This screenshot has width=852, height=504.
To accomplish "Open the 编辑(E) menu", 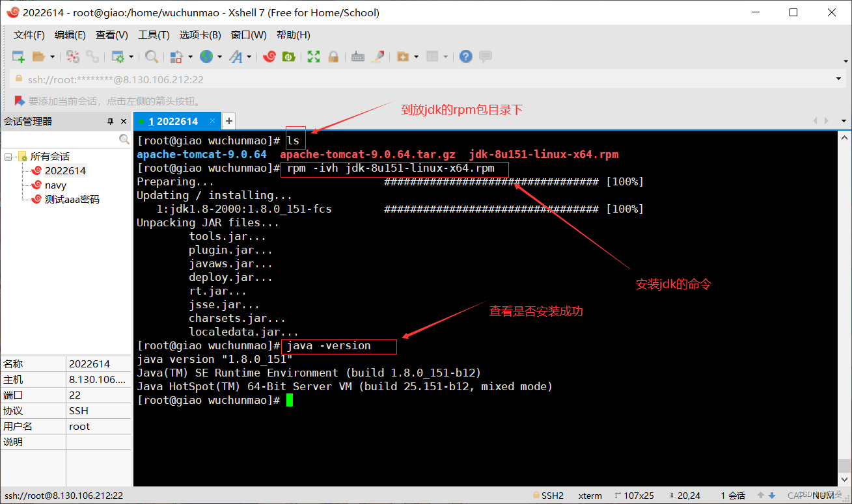I will pyautogui.click(x=70, y=34).
